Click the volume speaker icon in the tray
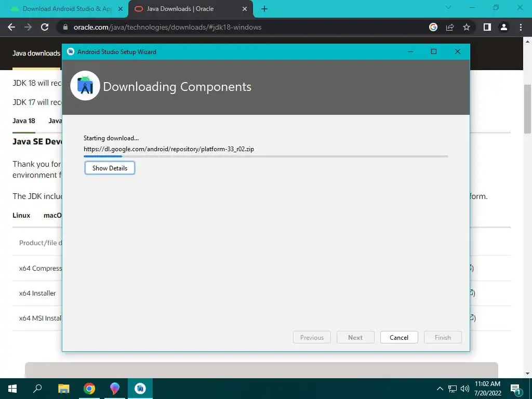Viewport: 532px width, 399px height. [x=465, y=389]
